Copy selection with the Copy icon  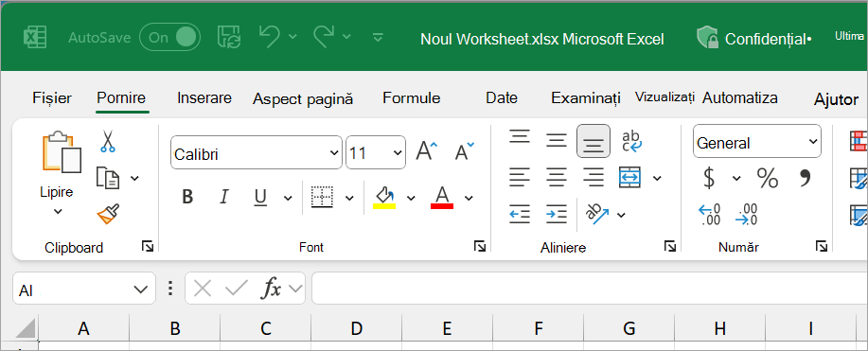tap(108, 178)
